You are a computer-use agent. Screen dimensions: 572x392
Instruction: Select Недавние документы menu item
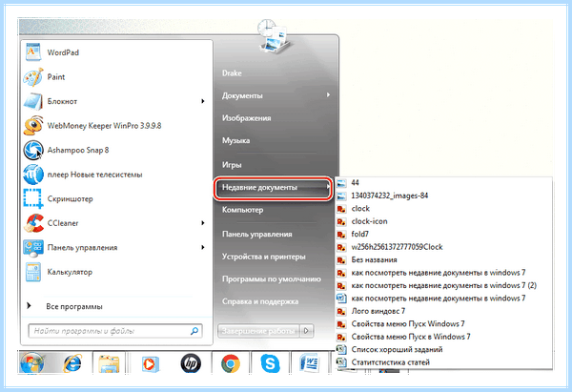pos(274,188)
